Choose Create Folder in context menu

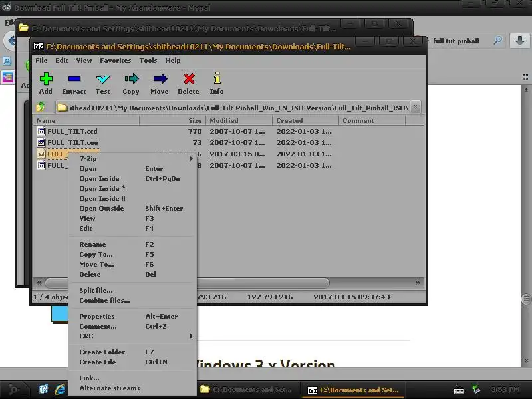point(132,352)
